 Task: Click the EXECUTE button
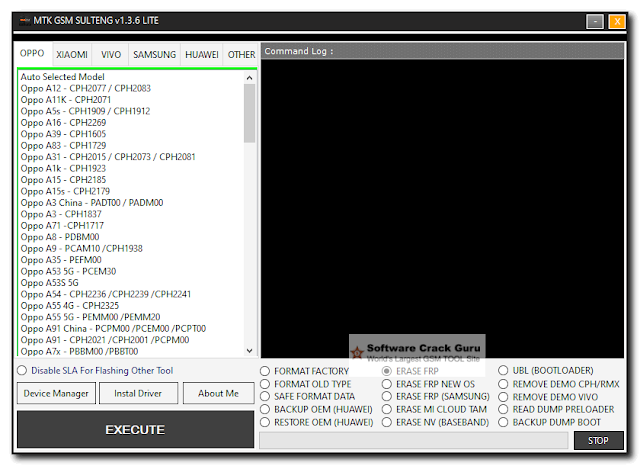click(x=135, y=429)
